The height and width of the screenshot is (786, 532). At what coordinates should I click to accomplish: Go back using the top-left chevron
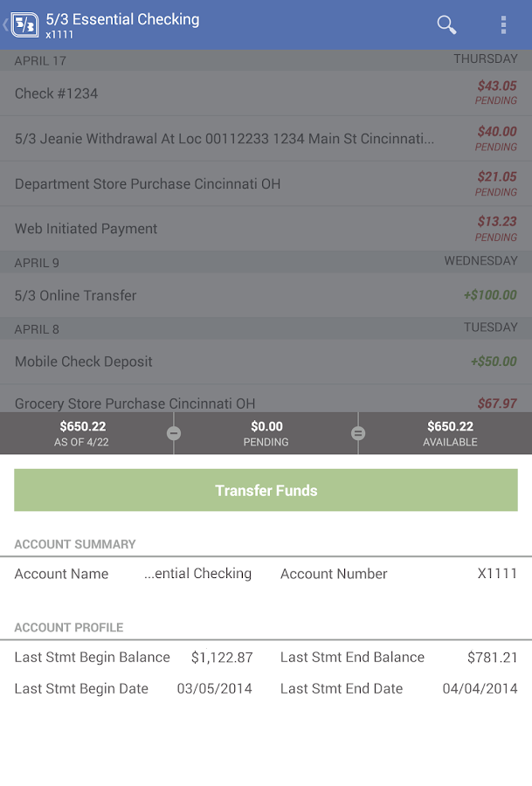coord(5,24)
